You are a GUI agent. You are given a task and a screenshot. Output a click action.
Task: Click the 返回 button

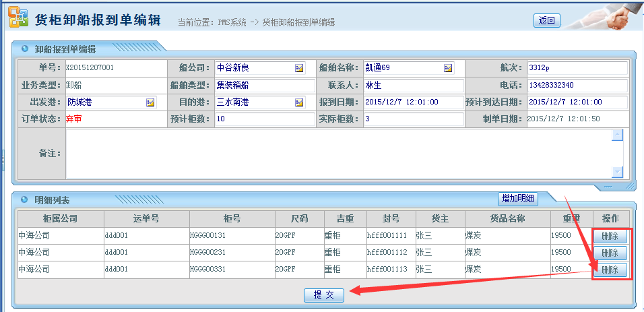click(x=546, y=20)
